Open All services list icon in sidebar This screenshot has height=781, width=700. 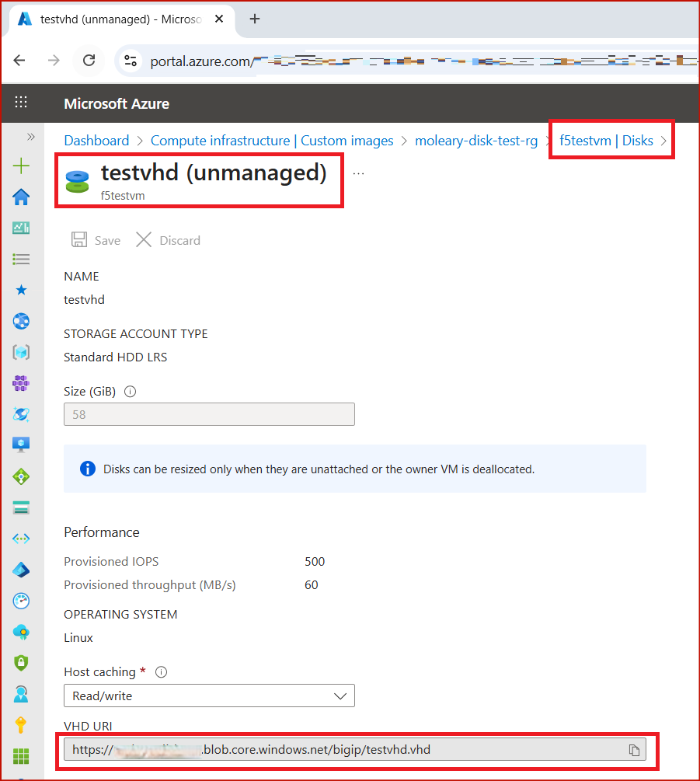coord(21,259)
